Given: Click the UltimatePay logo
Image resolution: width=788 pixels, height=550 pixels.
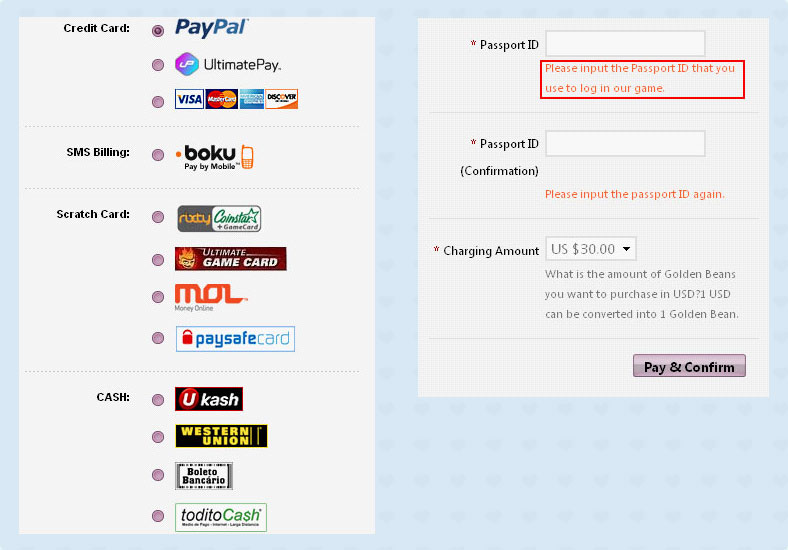Looking at the screenshot, I should click(228, 64).
